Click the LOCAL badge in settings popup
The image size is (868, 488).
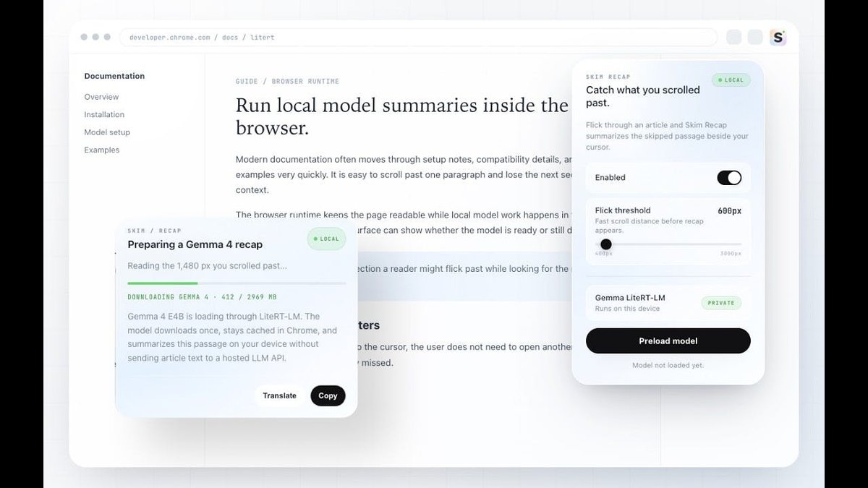pos(731,80)
